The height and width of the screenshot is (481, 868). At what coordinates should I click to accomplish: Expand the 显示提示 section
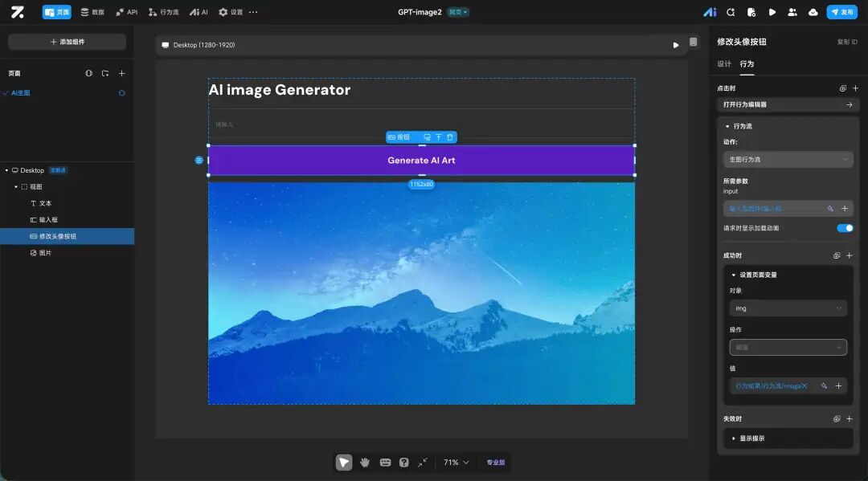(734, 438)
